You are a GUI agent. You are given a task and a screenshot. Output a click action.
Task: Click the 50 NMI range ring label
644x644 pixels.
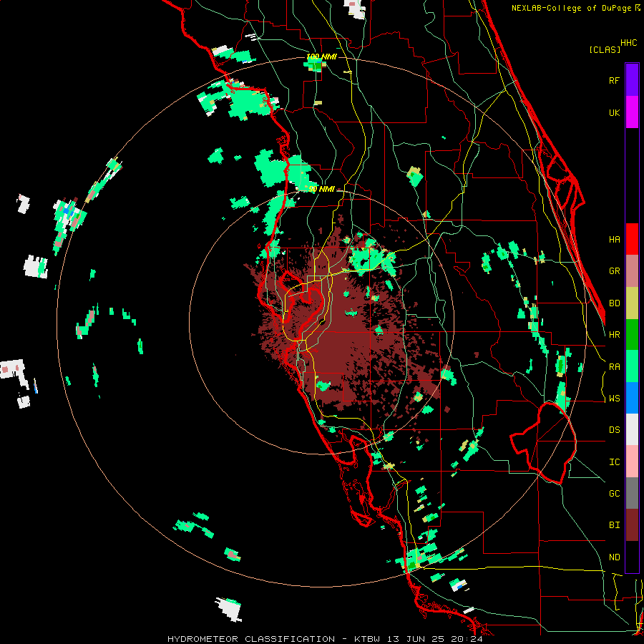pos(321,189)
